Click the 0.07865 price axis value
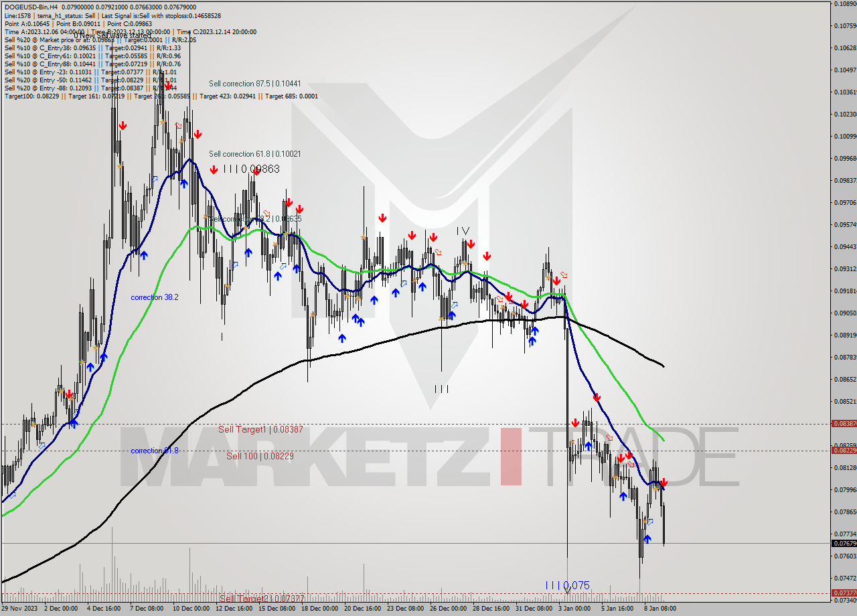The width and height of the screenshot is (857, 616). (x=845, y=512)
